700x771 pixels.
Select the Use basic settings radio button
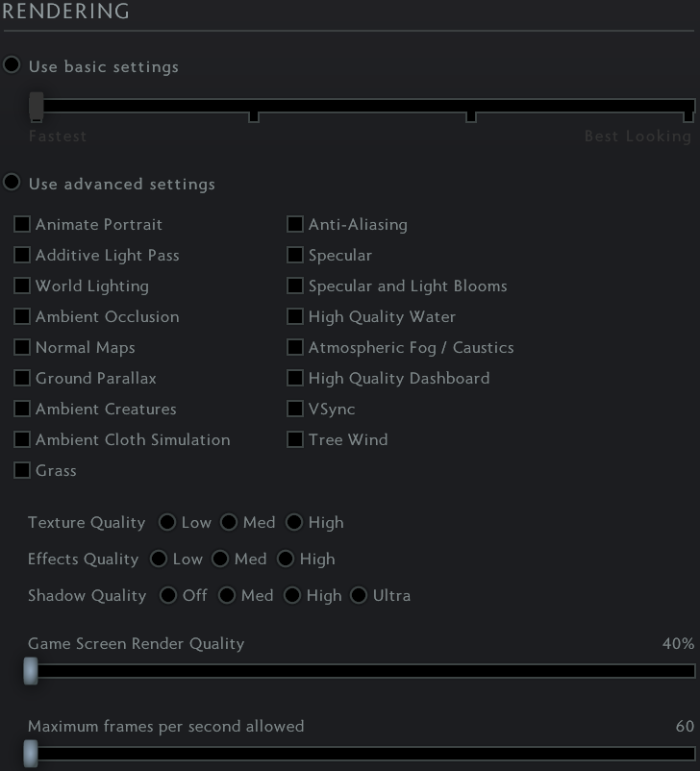click(x=12, y=65)
